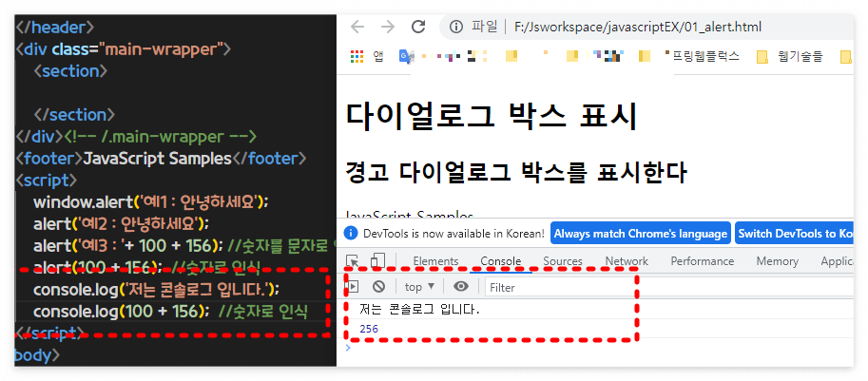Click the opening script tag line
The width and height of the screenshot is (868, 381).
[x=46, y=181]
